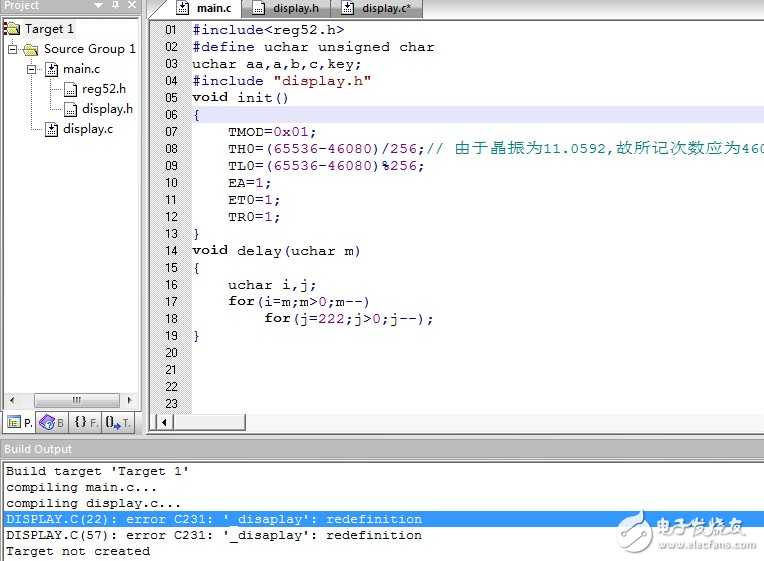Switch to the display.h editor tab
This screenshot has height=561, width=764.
coord(286,8)
